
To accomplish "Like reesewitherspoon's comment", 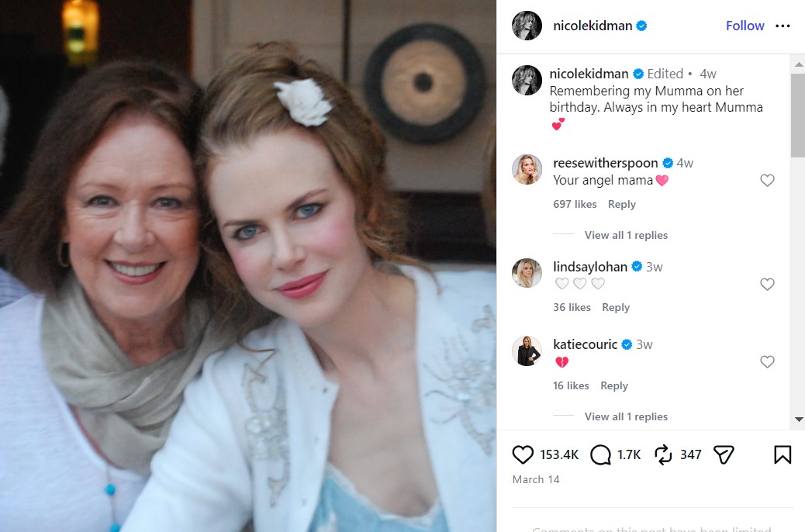I will coord(767,181).
